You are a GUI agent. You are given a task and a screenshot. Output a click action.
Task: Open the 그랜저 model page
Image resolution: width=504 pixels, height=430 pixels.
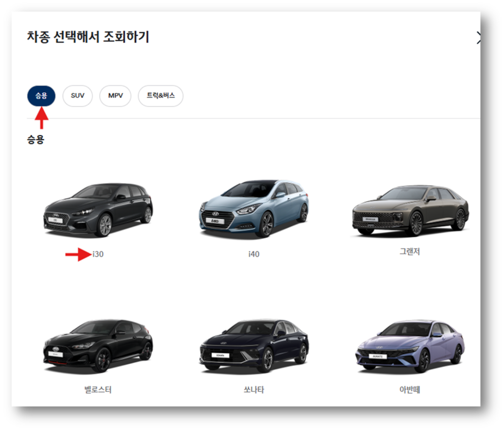(x=409, y=251)
